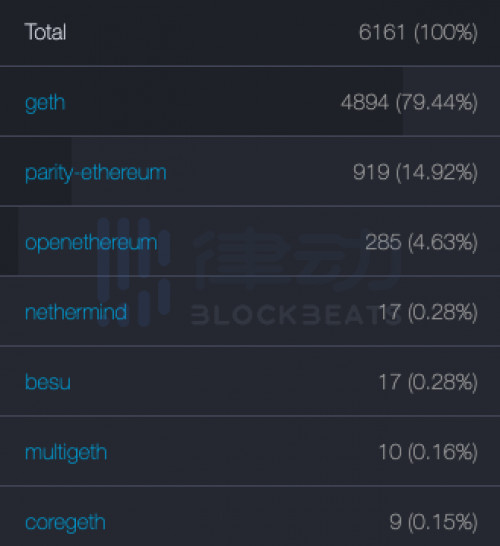Screen dimensions: 500x546
Task: Select the 10 (0.16%) multigeth count
Action: [x=428, y=452]
